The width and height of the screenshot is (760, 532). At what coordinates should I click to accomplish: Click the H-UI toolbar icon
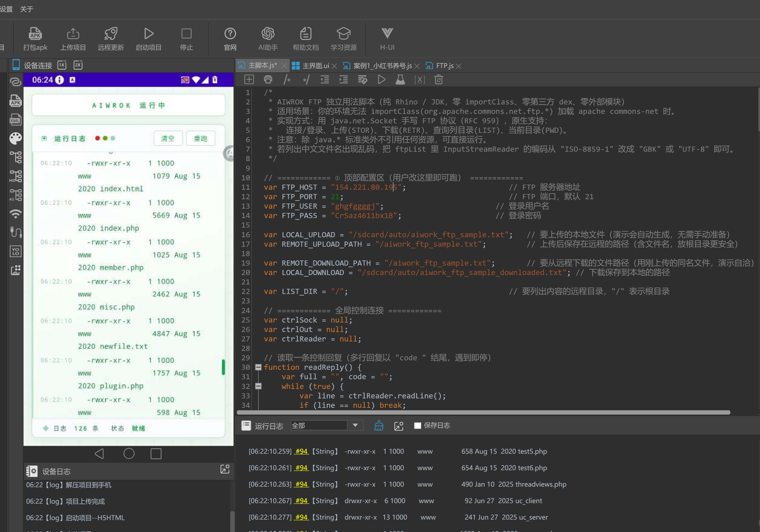click(387, 39)
